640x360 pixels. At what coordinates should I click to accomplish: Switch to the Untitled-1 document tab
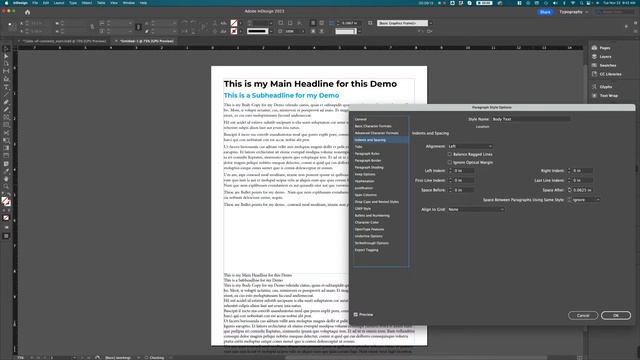(x=147, y=41)
